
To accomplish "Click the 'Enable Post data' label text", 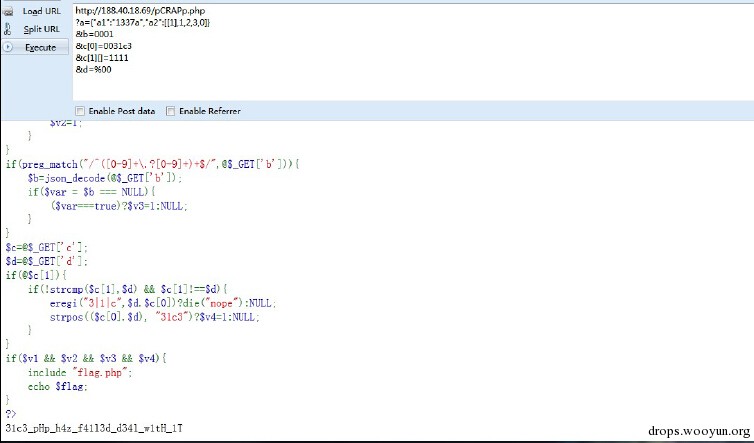I will 122,111.
